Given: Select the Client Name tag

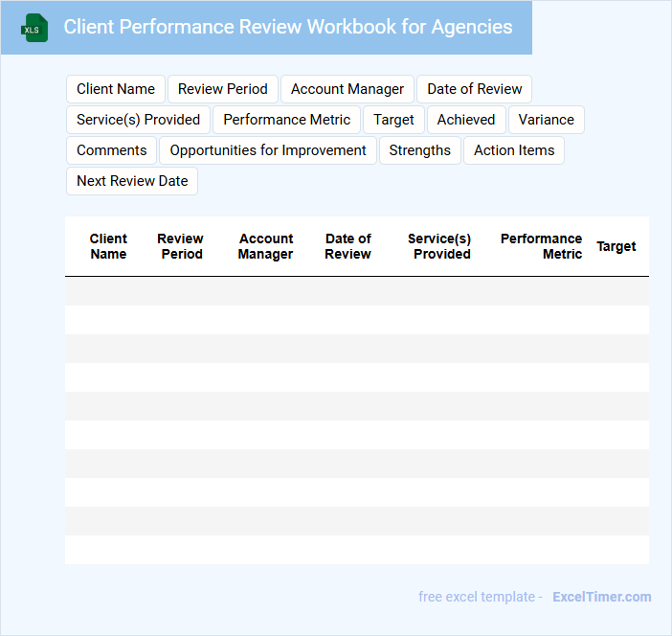Looking at the screenshot, I should pyautogui.click(x=116, y=89).
